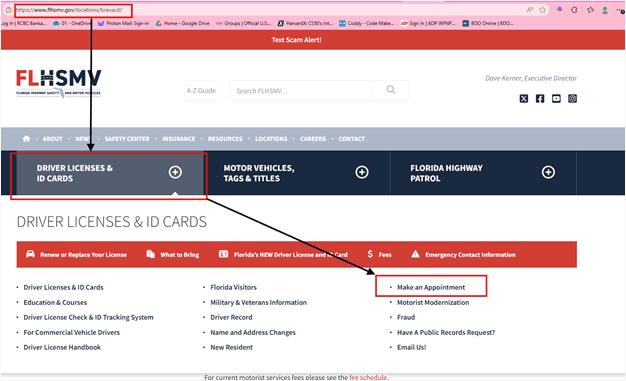The width and height of the screenshot is (626, 381).
Task: Open Name and Address Changes link
Action: pos(253,332)
